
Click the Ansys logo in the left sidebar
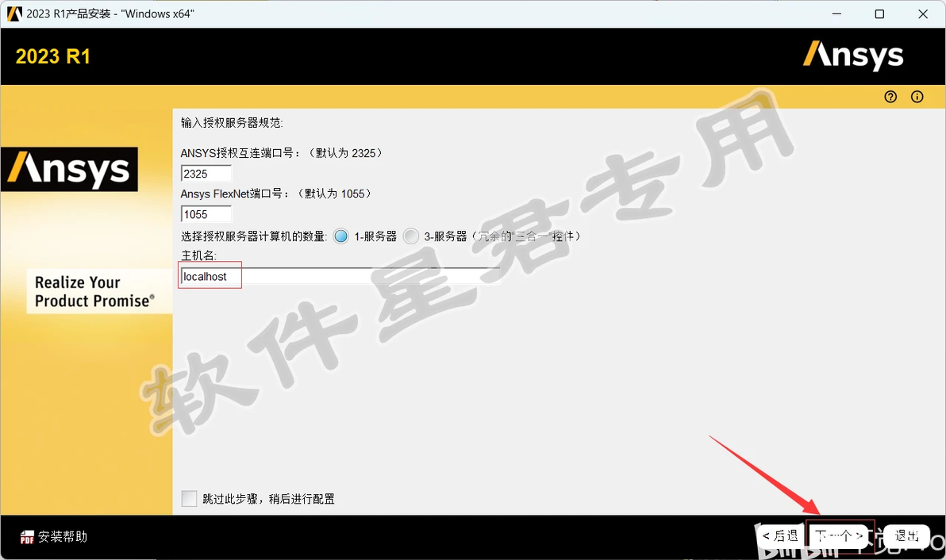[69, 170]
